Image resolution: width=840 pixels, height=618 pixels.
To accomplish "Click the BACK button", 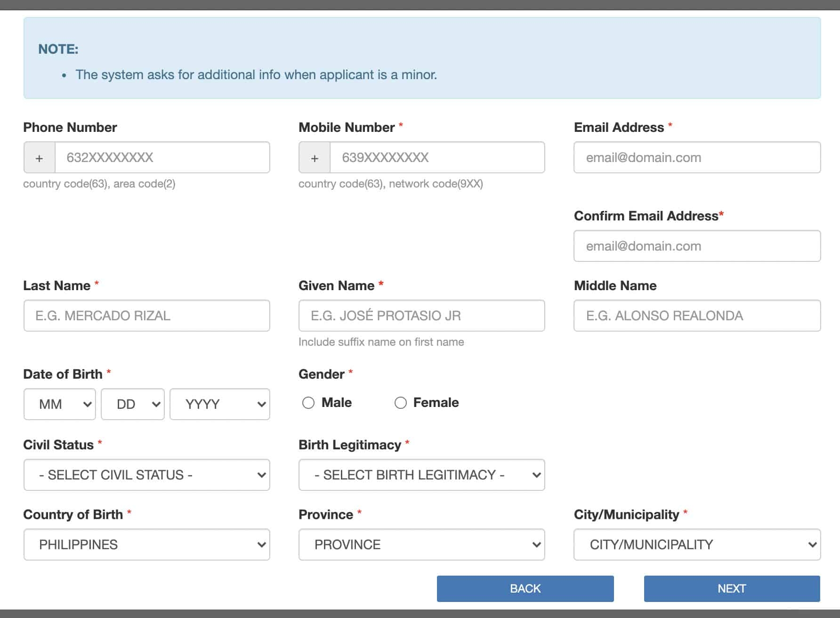I will point(525,588).
